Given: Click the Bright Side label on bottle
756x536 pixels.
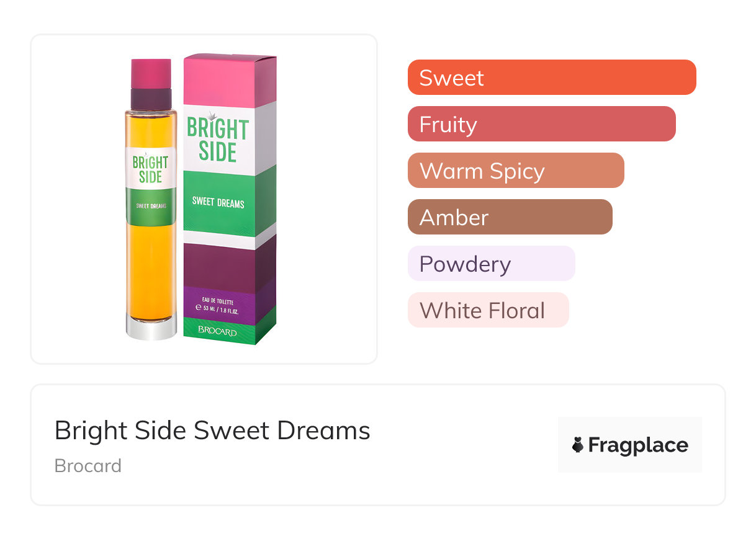Looking at the screenshot, I should point(150,169).
